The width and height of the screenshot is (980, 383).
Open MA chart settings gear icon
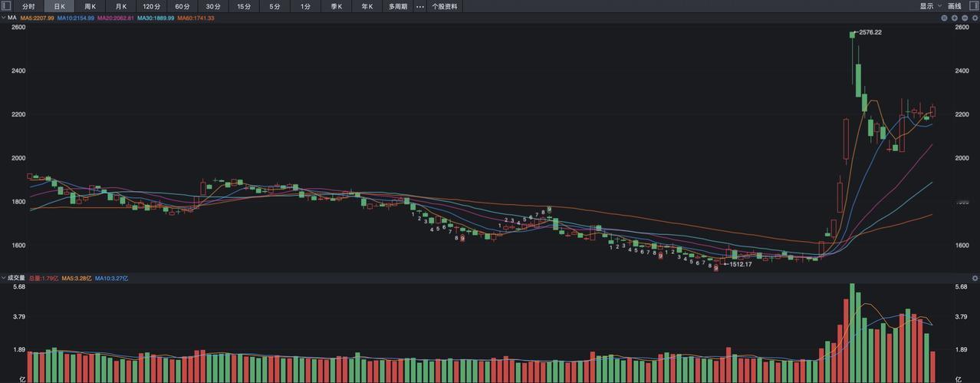click(x=975, y=18)
